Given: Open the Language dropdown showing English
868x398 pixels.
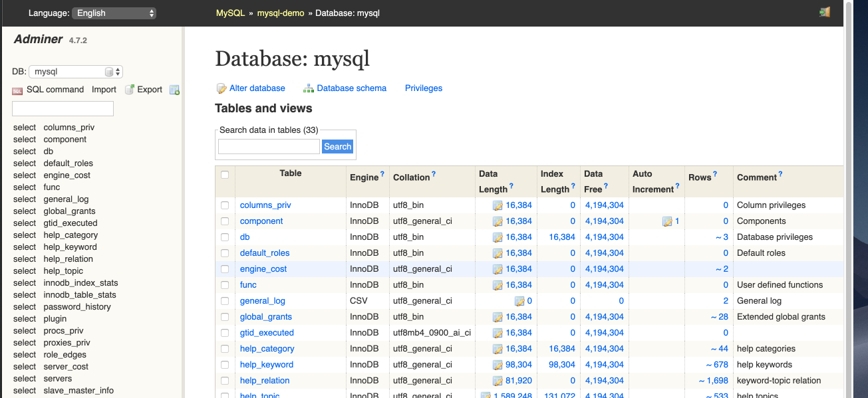Looking at the screenshot, I should [x=114, y=13].
